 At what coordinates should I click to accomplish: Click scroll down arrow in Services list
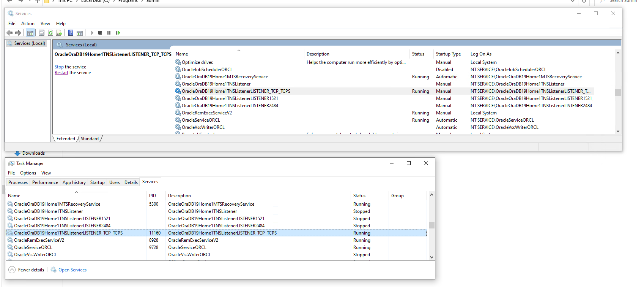click(618, 131)
